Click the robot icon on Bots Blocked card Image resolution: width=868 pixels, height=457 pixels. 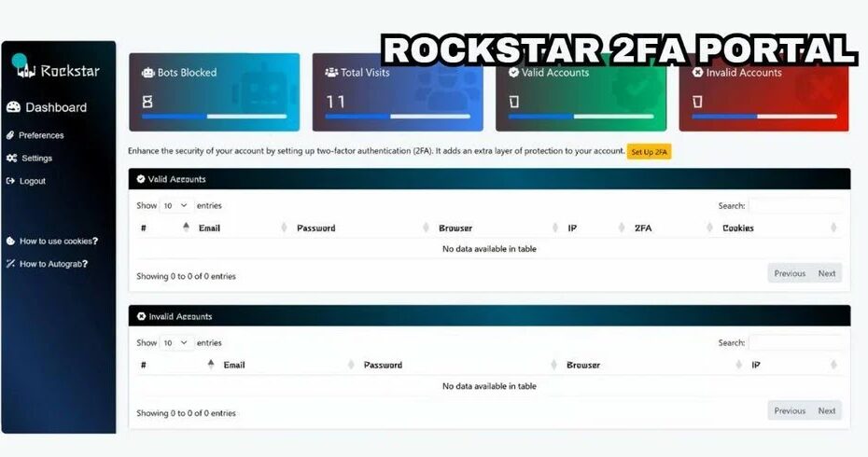click(147, 73)
